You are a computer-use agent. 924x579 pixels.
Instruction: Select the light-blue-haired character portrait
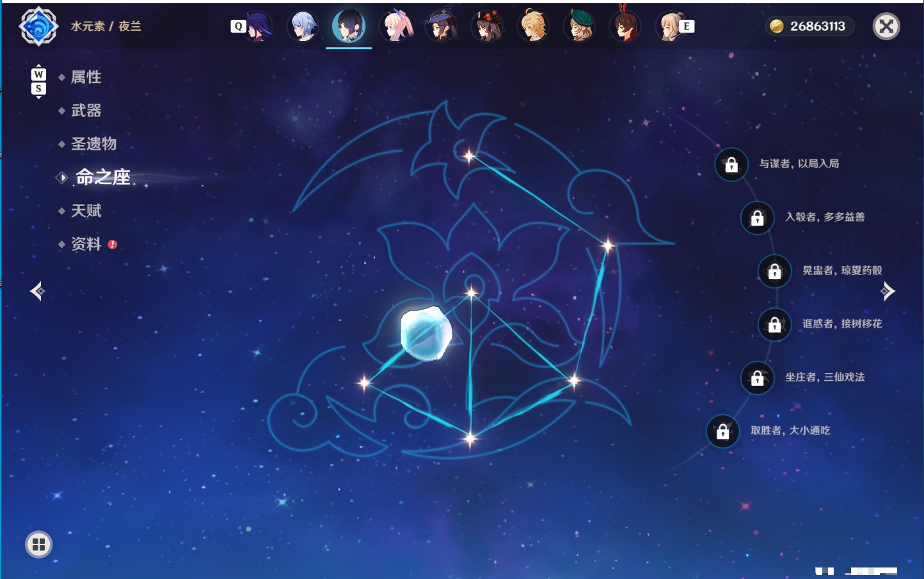[x=303, y=26]
